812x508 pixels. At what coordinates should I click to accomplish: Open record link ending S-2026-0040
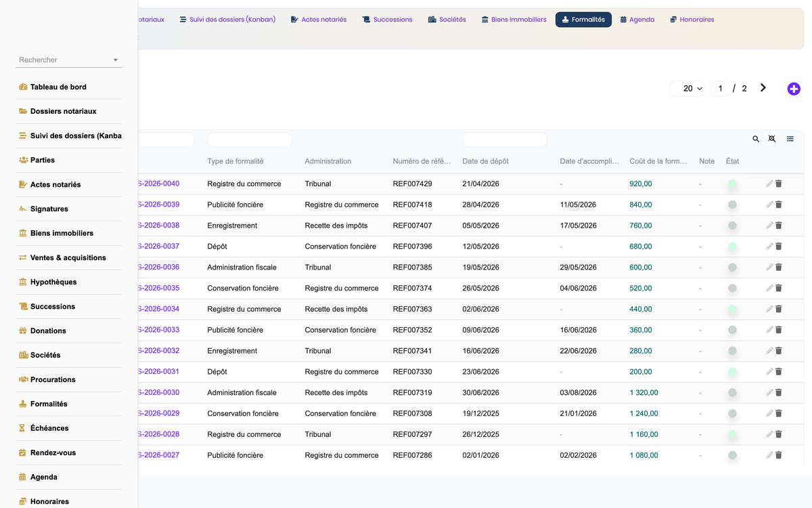click(158, 184)
